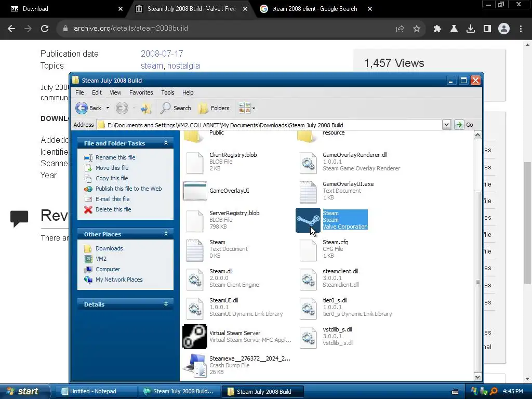Click Move this file link

pos(112,168)
